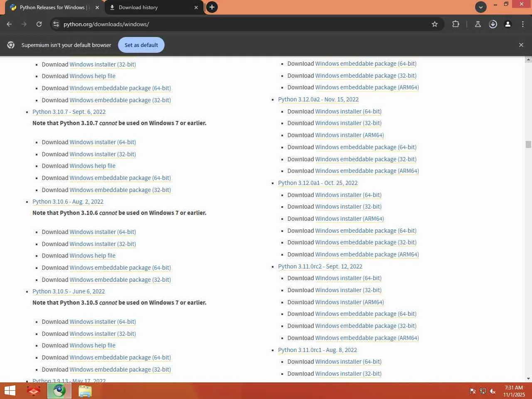Open the taskbar clock showing 7:31 AM
Image resolution: width=532 pixels, height=399 pixels.
click(x=514, y=391)
